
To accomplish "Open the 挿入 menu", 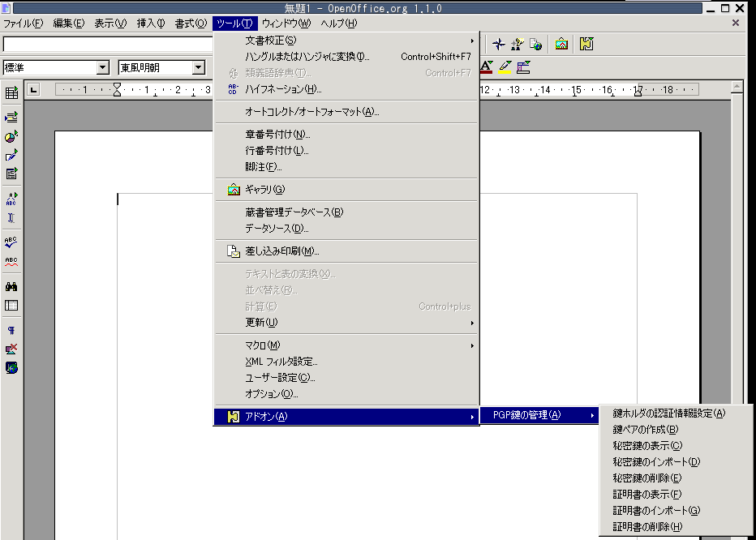I will tap(150, 24).
